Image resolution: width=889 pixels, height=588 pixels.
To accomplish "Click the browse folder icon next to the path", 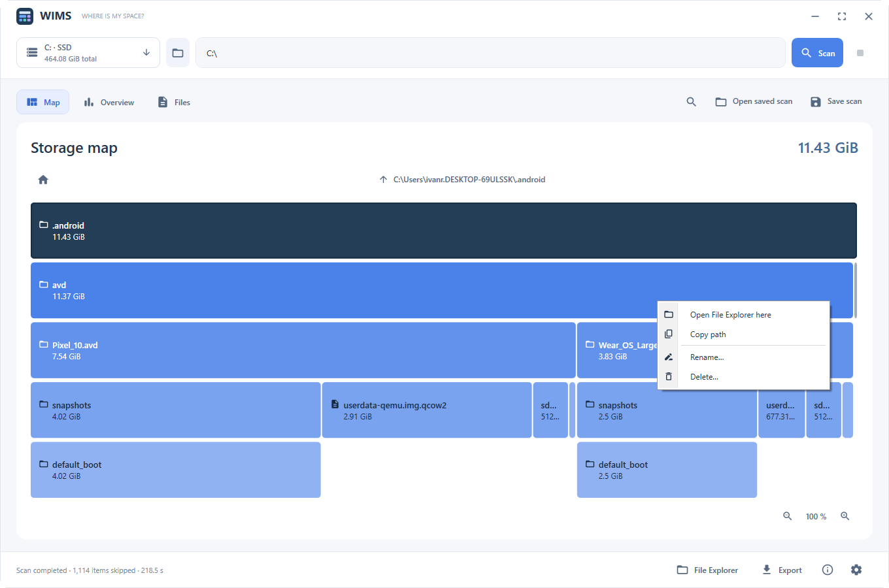I will point(178,53).
